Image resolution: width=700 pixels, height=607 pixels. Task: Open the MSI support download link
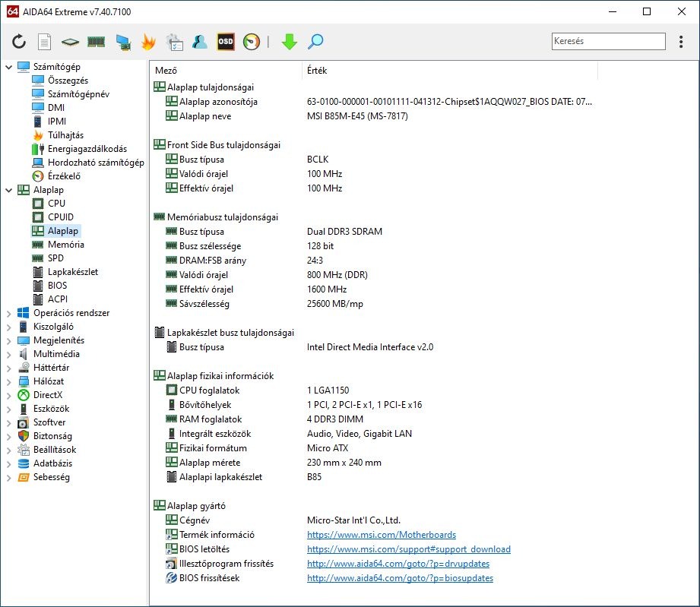pos(409,549)
